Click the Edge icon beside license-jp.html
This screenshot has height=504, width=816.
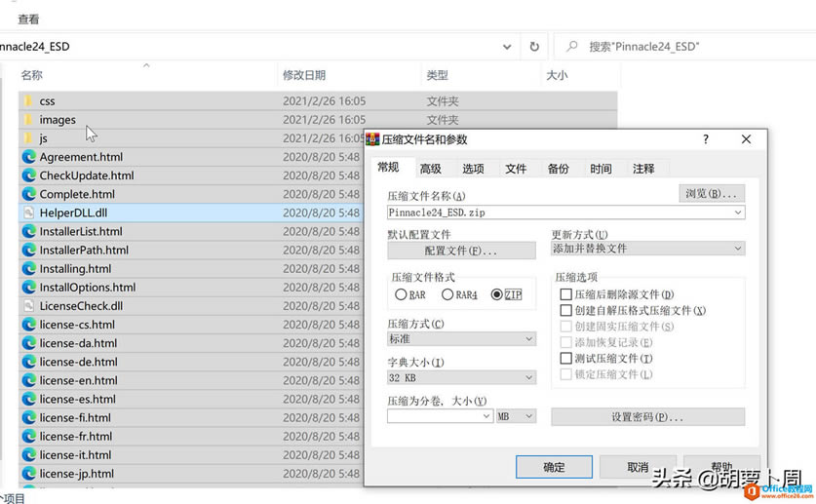coord(28,474)
